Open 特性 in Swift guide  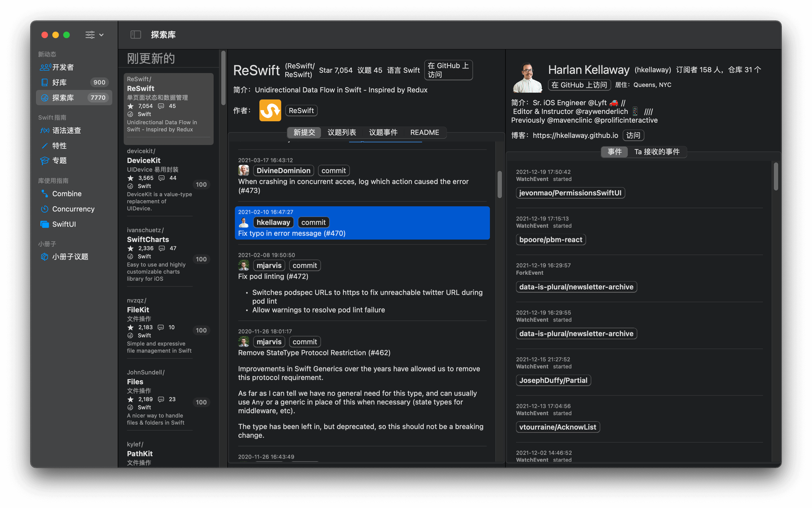pos(74,146)
